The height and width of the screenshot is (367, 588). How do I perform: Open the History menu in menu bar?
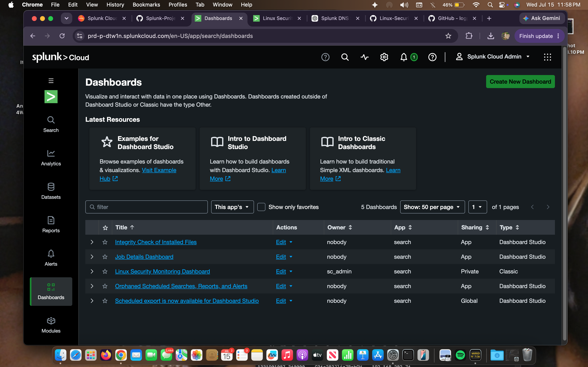[x=115, y=5]
